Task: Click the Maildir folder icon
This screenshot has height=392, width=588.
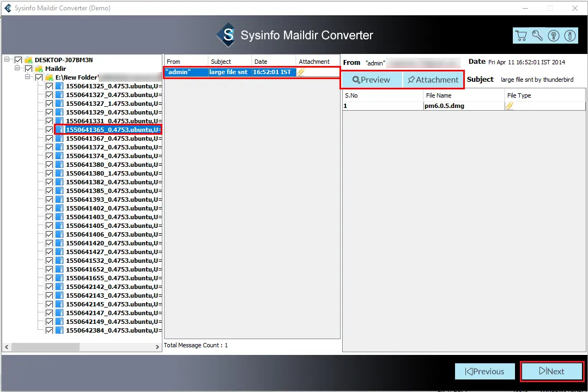Action: pos(39,69)
